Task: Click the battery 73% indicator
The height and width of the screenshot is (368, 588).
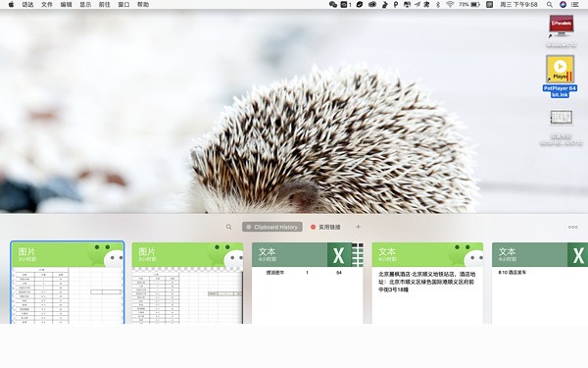Action: click(x=469, y=5)
